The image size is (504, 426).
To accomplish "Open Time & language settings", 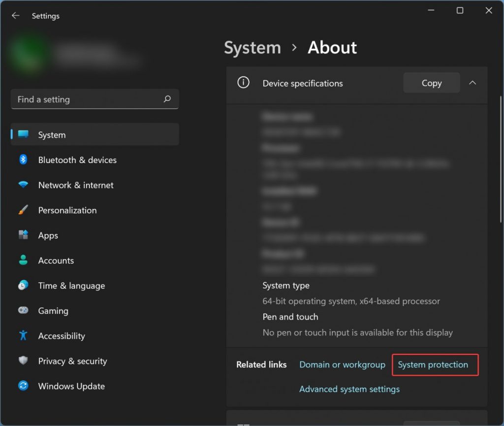I will pos(95,285).
